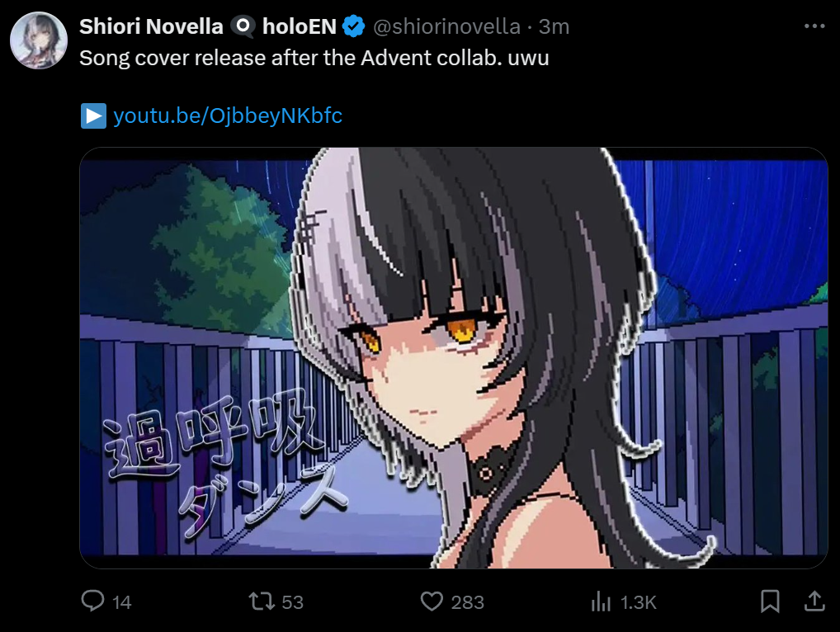
Task: Click the blue play emoji before link
Action: [94, 116]
